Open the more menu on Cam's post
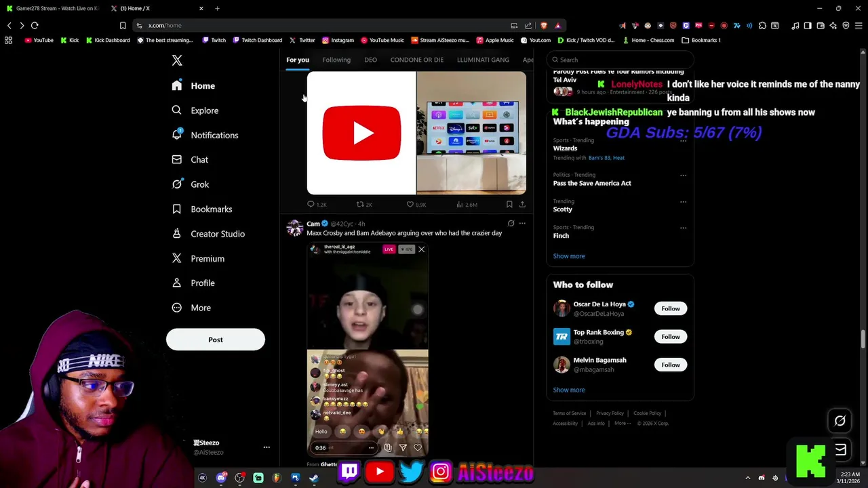 coord(522,223)
